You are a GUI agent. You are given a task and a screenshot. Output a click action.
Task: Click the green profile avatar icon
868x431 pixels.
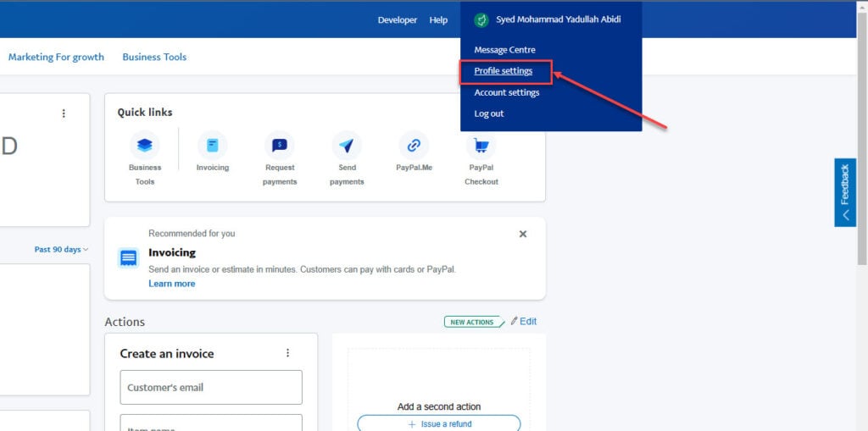point(481,20)
